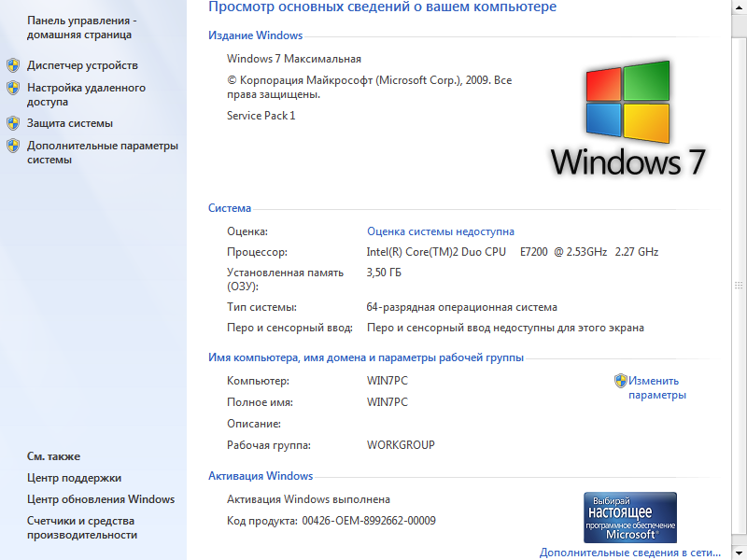Image resolution: width=747 pixels, height=560 pixels.
Task: Open Счетчики и средства производительности link
Action: [82, 527]
